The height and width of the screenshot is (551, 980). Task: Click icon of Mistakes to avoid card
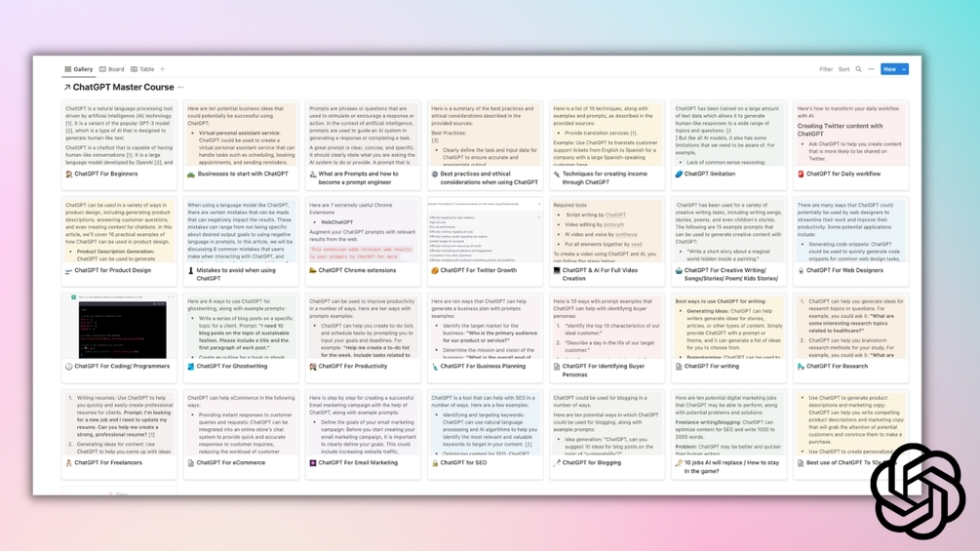coord(190,271)
